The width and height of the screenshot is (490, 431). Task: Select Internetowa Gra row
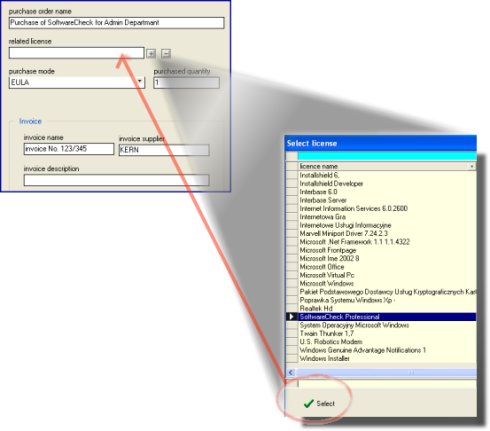(387, 217)
